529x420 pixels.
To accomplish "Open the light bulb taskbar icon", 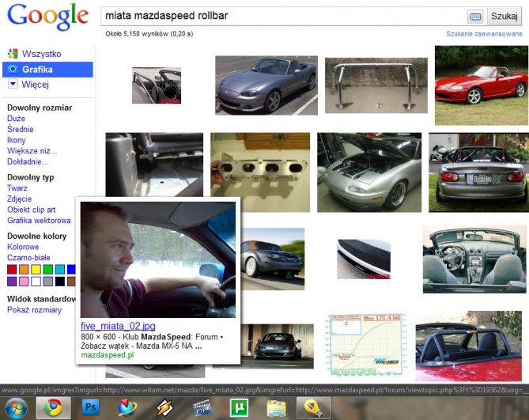I will (x=313, y=408).
